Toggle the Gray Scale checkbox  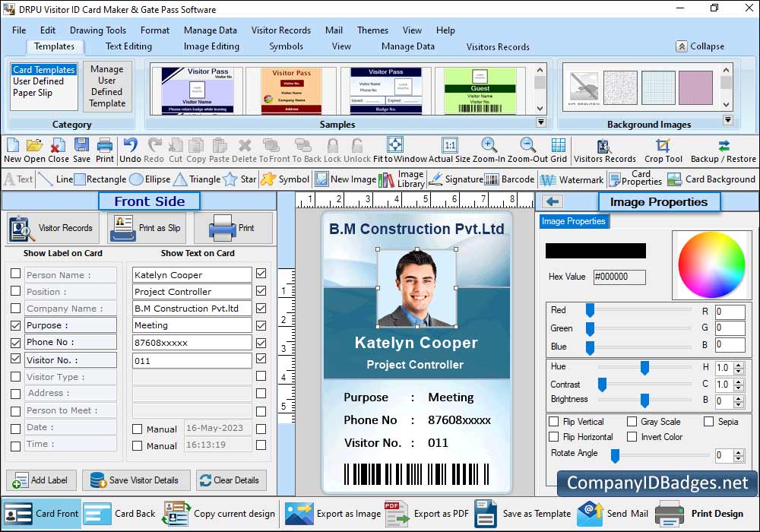(x=632, y=422)
